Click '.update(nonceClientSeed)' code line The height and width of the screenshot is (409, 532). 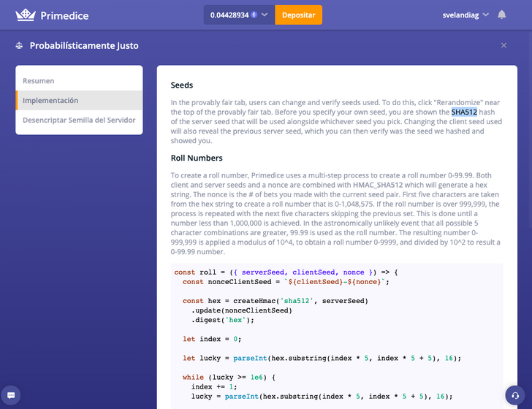pyautogui.click(x=242, y=310)
